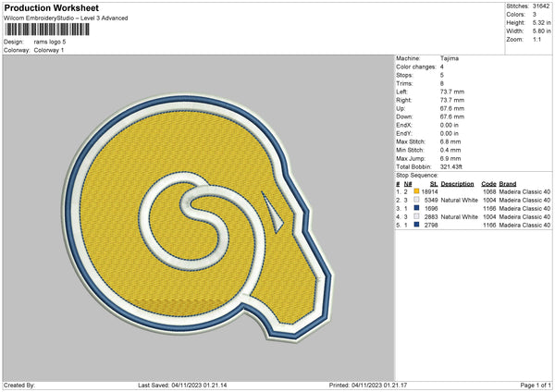Click the Description column header
This screenshot has width=555, height=392.
tap(457, 183)
